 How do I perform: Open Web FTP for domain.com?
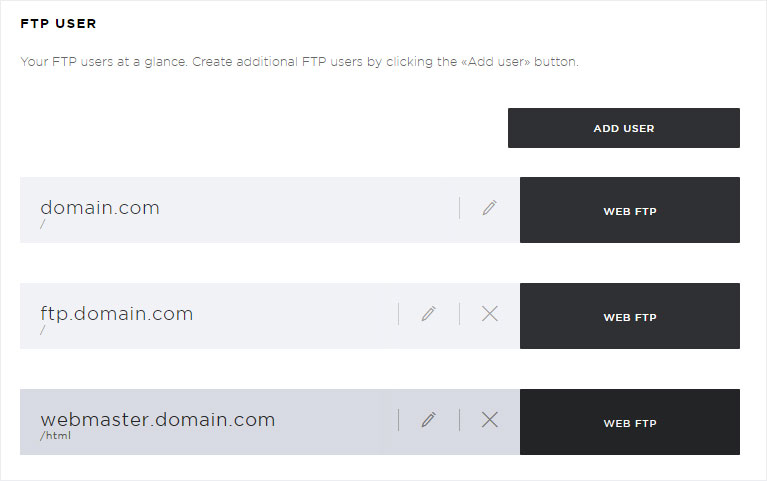(630, 210)
